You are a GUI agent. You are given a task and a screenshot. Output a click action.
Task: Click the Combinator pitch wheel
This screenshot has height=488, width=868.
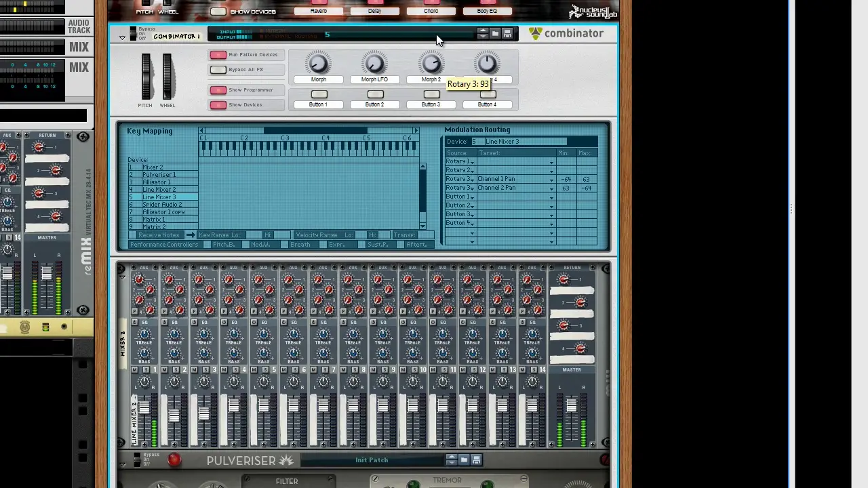click(x=146, y=77)
